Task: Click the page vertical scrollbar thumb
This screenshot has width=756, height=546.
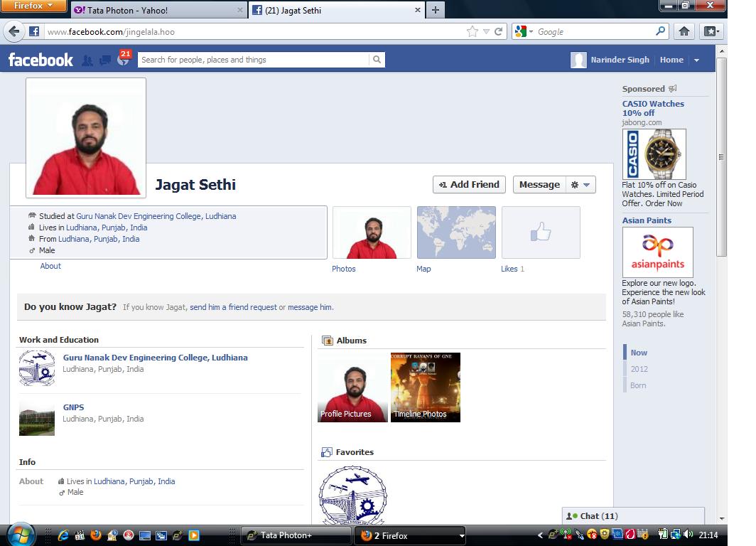Action: point(721,156)
